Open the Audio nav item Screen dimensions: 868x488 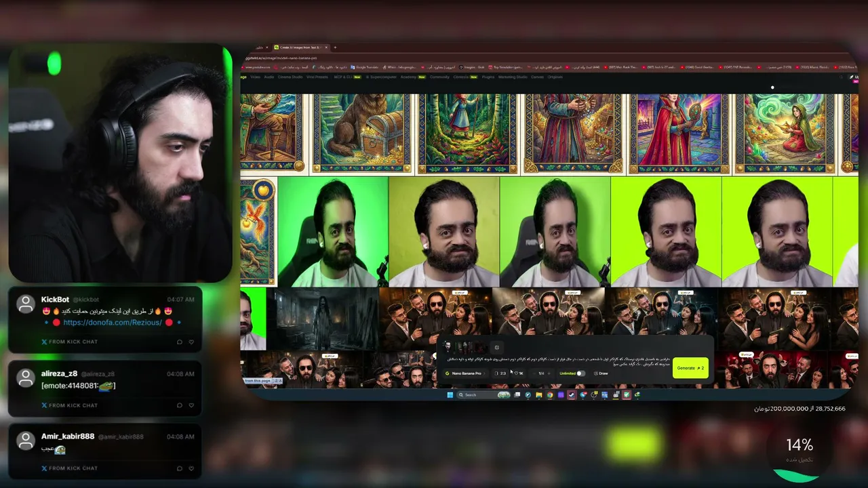[x=269, y=77]
